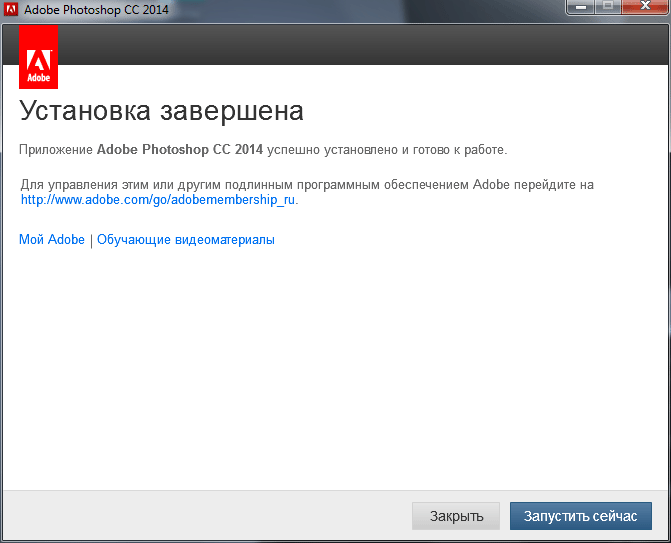Maximize the installer window
This screenshot has height=543, width=671.
[608, 9]
